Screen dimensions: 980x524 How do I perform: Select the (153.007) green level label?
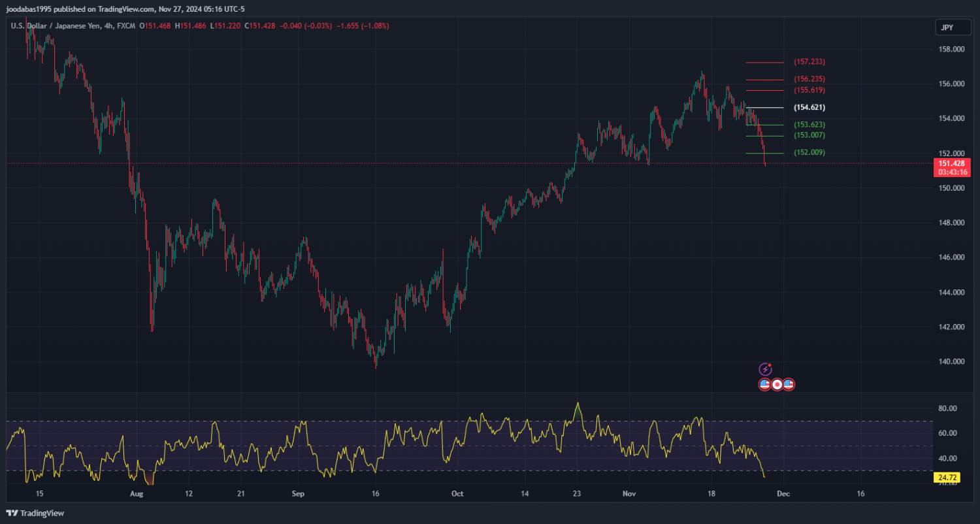point(809,135)
